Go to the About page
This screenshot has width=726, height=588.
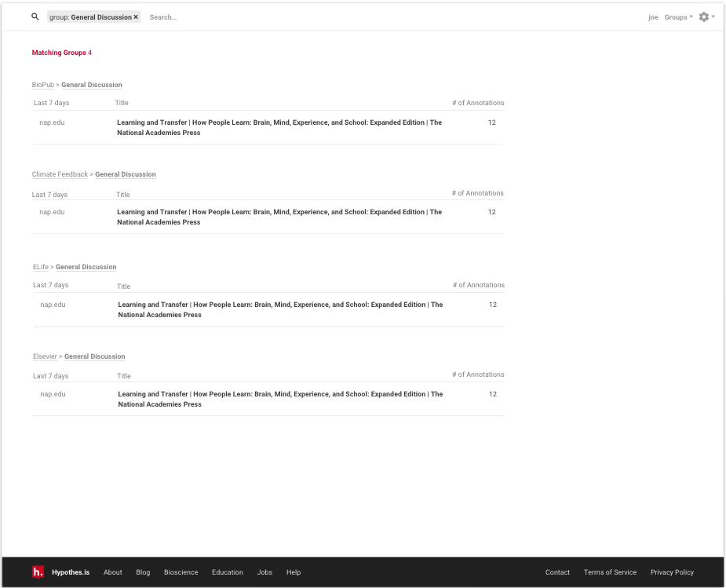112,572
